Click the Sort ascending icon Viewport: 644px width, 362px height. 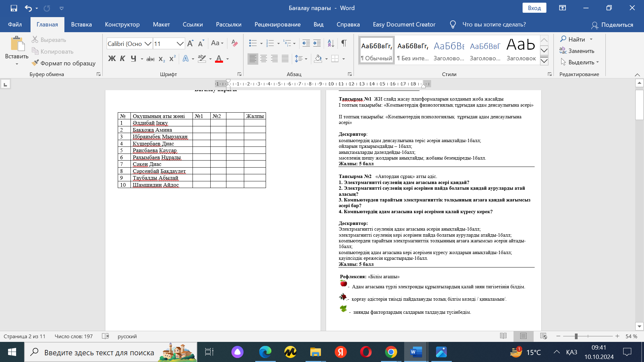(331, 43)
